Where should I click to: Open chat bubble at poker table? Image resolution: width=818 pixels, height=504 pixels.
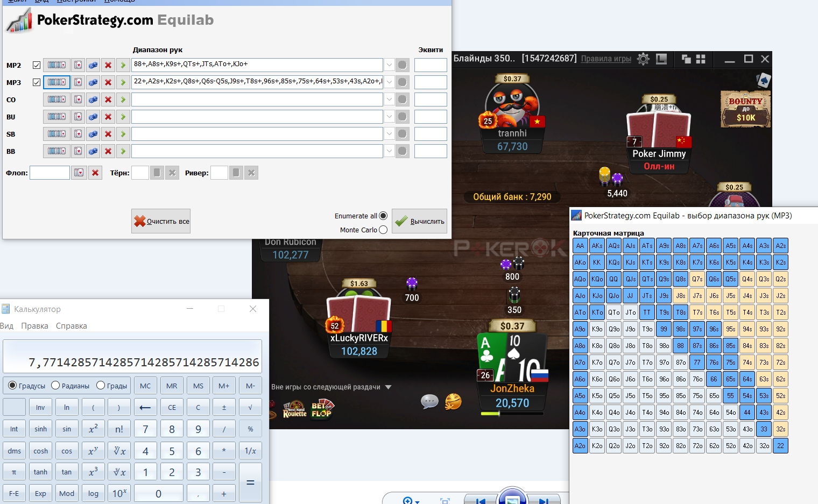point(429,401)
